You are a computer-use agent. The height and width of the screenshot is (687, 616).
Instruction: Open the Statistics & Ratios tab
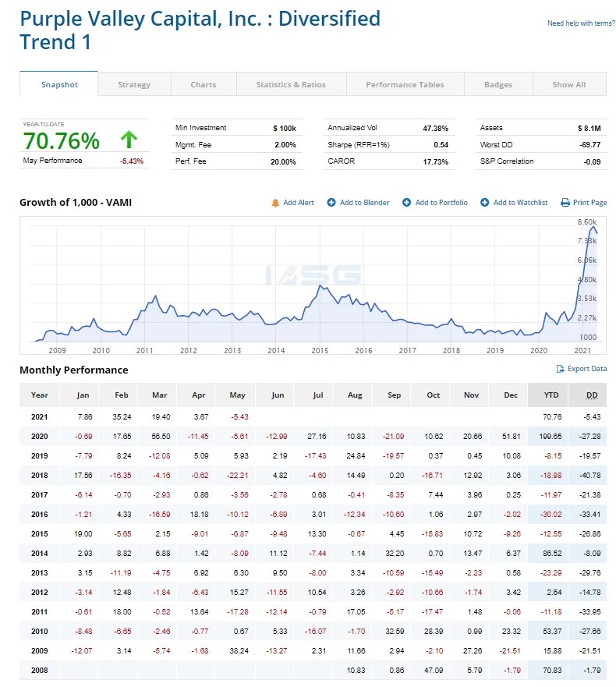[291, 84]
